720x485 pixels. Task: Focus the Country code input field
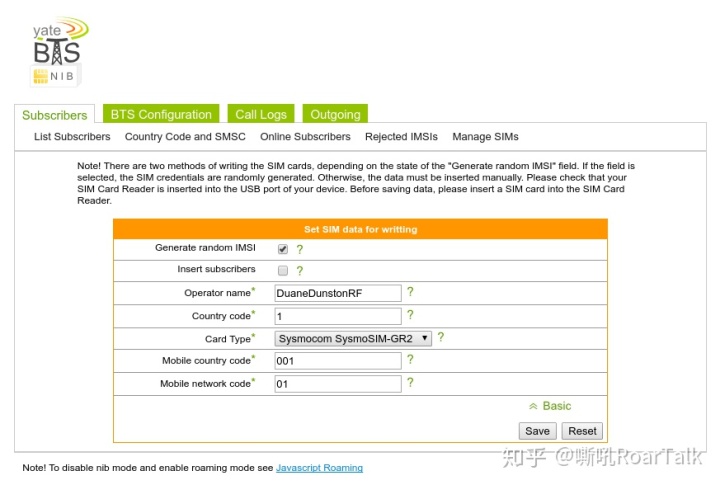(338, 316)
